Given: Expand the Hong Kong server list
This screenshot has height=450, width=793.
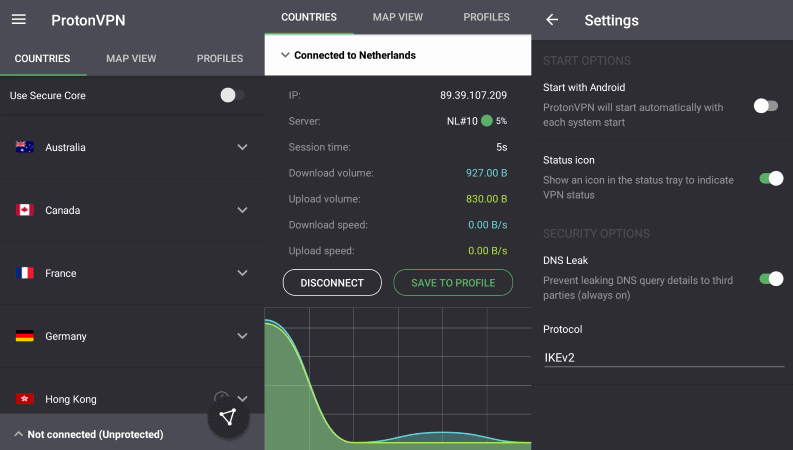Looking at the screenshot, I should click(242, 398).
